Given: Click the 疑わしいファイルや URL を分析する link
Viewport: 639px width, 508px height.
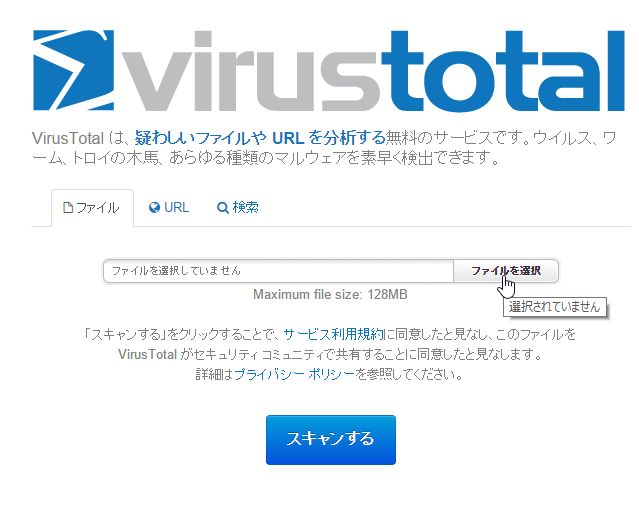Looking at the screenshot, I should [260, 138].
